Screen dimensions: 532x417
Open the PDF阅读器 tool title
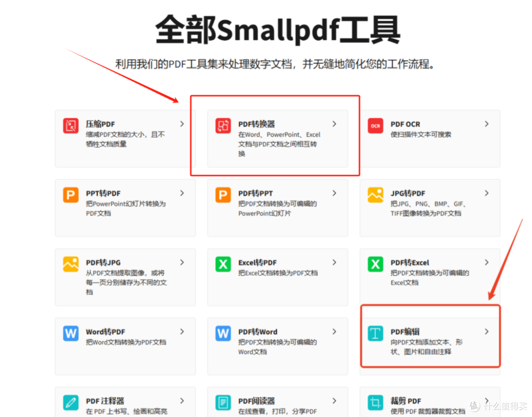[257, 401]
